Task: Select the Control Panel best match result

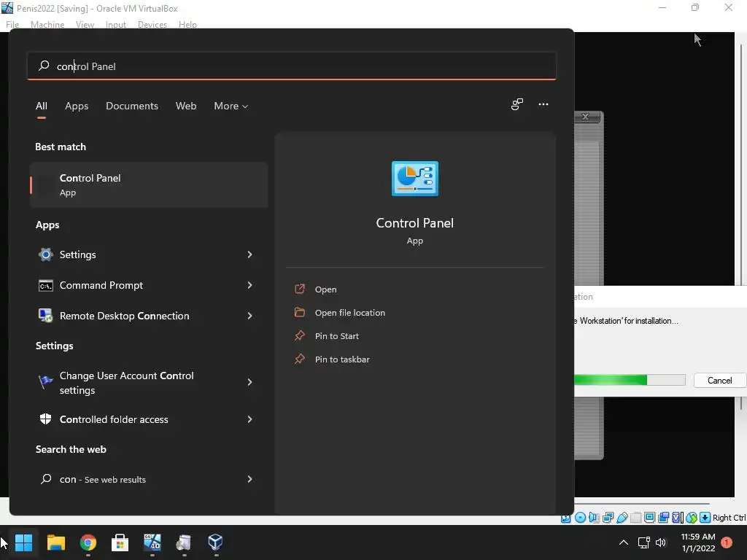Action: click(x=149, y=184)
